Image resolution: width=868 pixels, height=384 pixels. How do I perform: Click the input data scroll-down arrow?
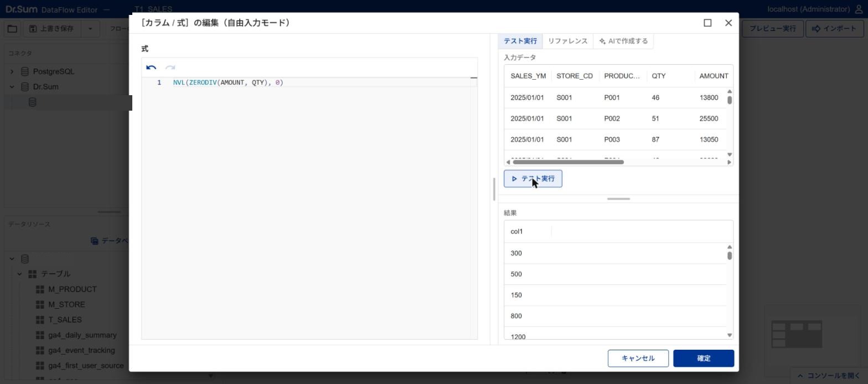tap(730, 155)
